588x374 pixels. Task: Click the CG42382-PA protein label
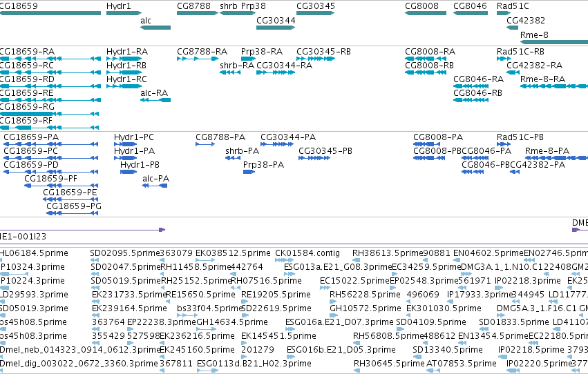tap(538, 165)
